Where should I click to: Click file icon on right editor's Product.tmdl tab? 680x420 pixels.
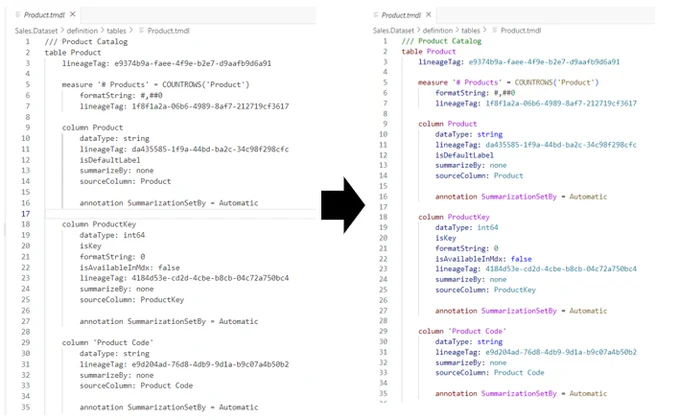[376, 15]
